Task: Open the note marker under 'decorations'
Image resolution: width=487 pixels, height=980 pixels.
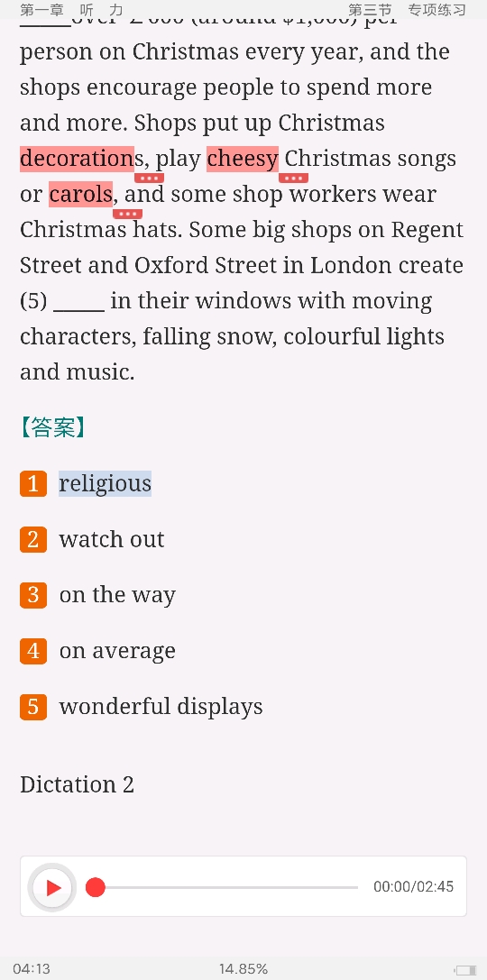Action: pyautogui.click(x=150, y=179)
